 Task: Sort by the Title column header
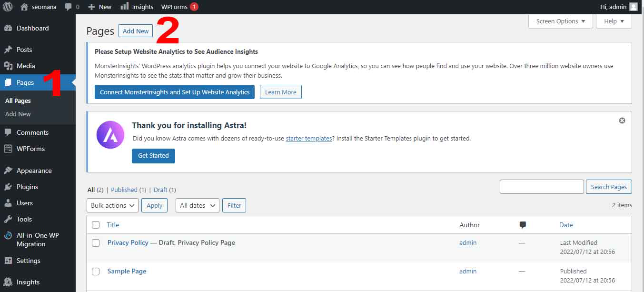[x=113, y=225]
